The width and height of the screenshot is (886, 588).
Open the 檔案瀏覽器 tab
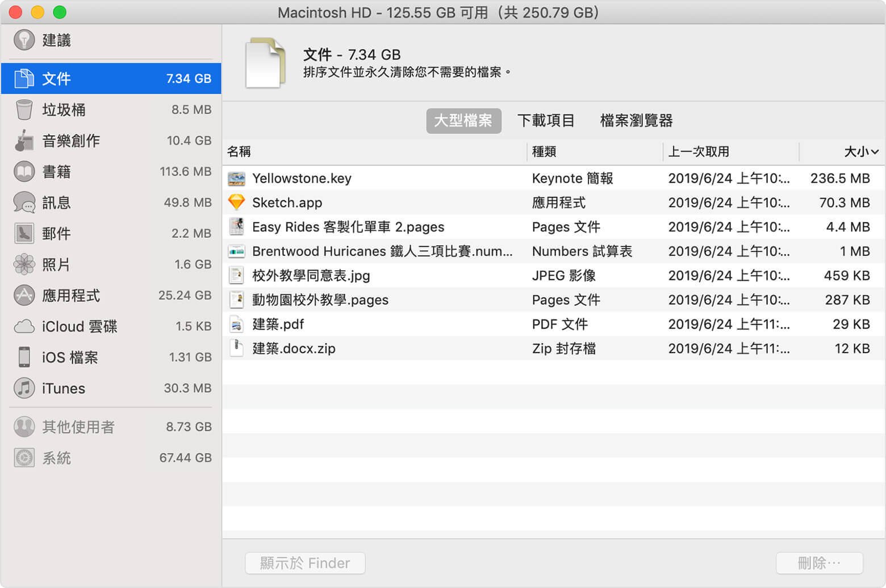tap(636, 121)
